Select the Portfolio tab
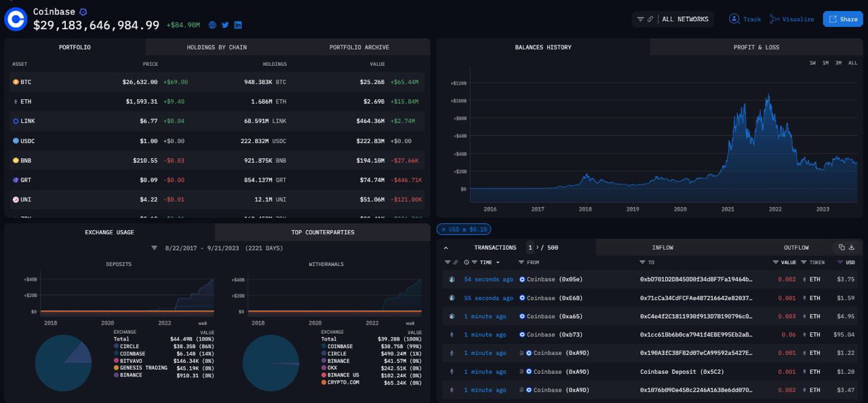 (x=75, y=47)
